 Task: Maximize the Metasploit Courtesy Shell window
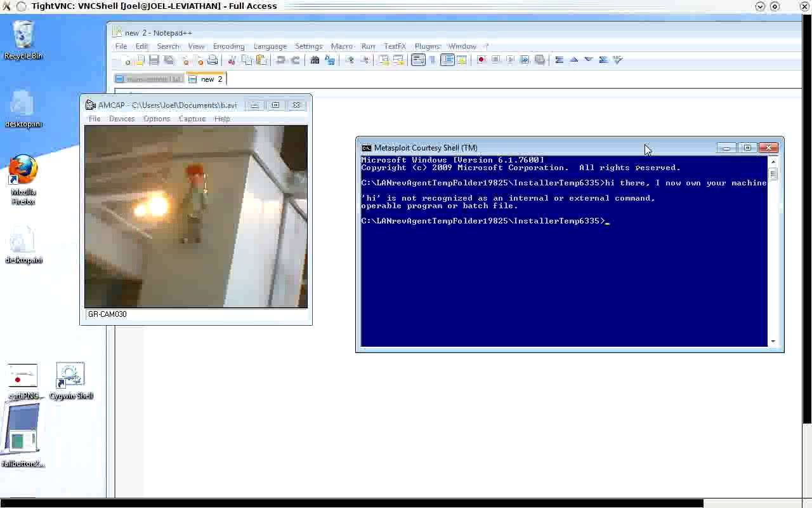[x=747, y=148]
